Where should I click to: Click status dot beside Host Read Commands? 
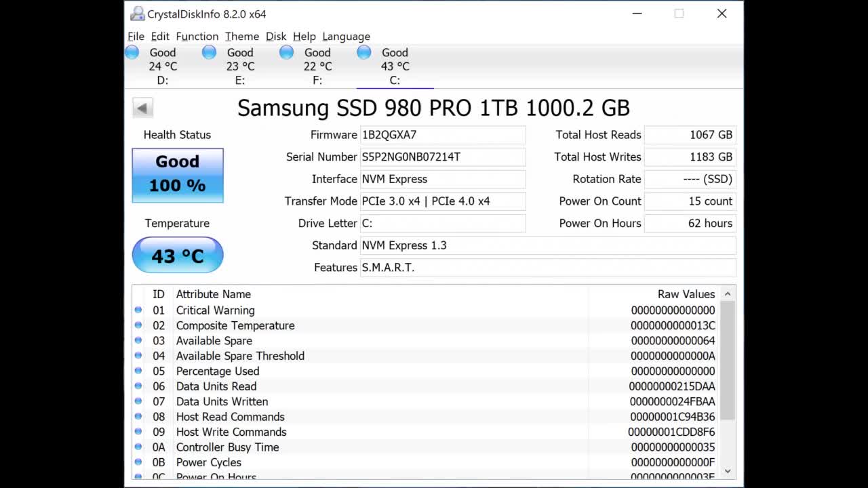138,416
